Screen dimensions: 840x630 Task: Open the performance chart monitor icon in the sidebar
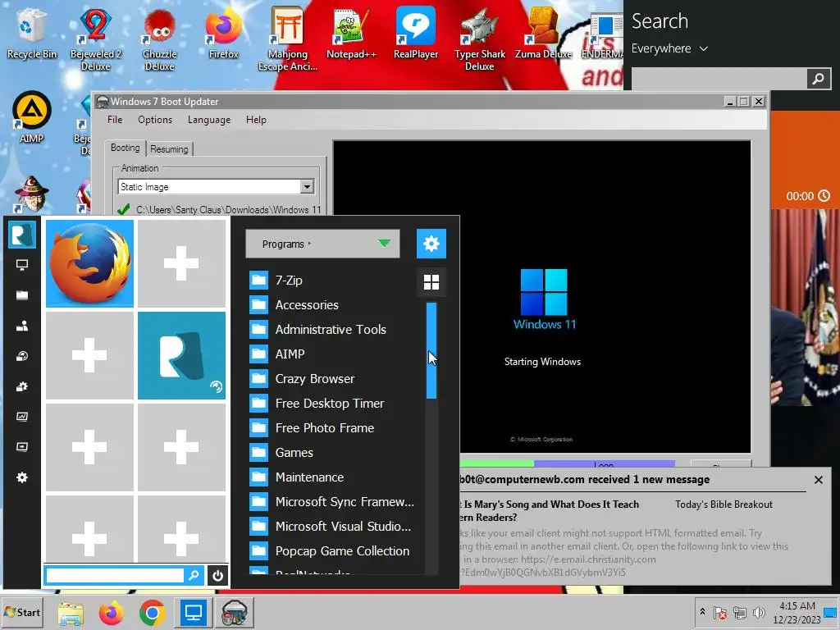[22, 416]
